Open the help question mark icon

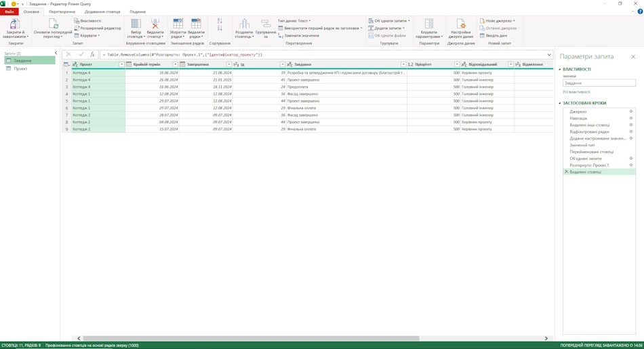[640, 12]
